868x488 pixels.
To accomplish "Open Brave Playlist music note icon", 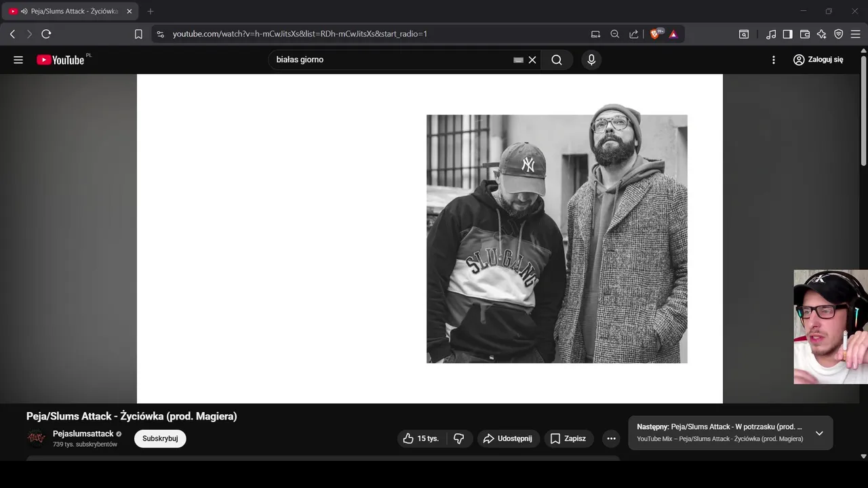I will (771, 34).
